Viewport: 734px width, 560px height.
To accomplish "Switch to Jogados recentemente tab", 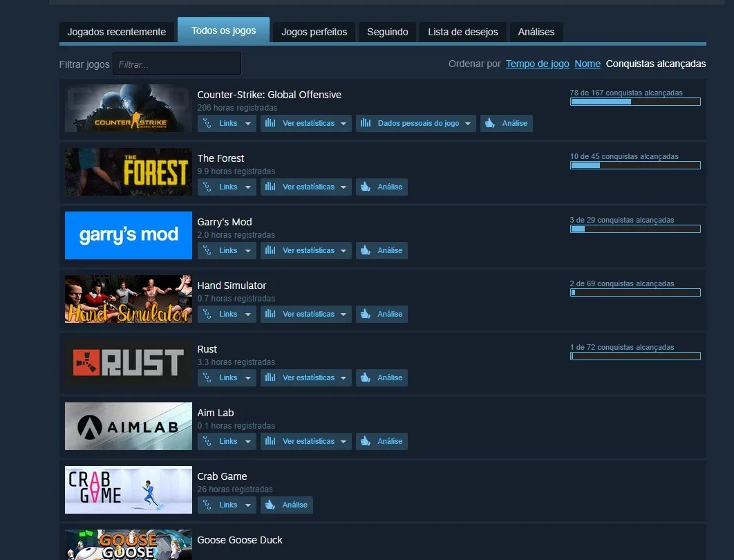I will [117, 32].
